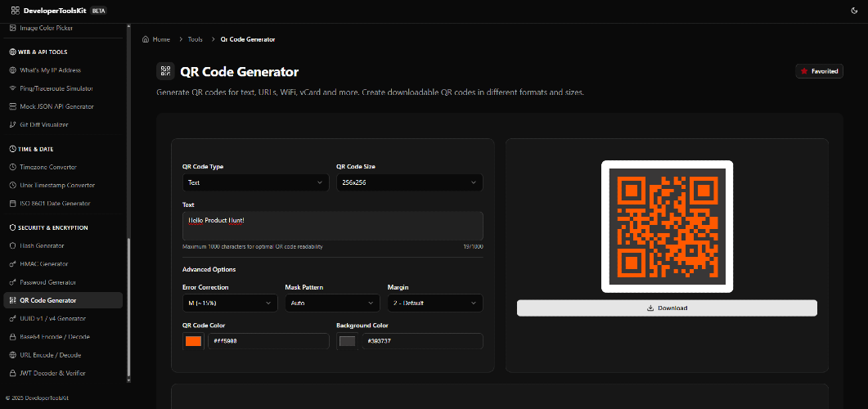Open the QR Code Type dropdown

coord(256,182)
